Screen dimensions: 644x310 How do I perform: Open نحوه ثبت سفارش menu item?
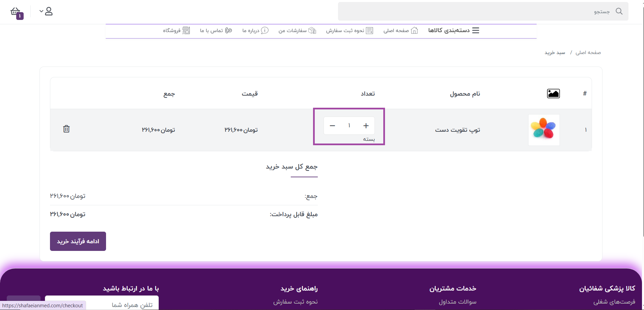pos(350,30)
